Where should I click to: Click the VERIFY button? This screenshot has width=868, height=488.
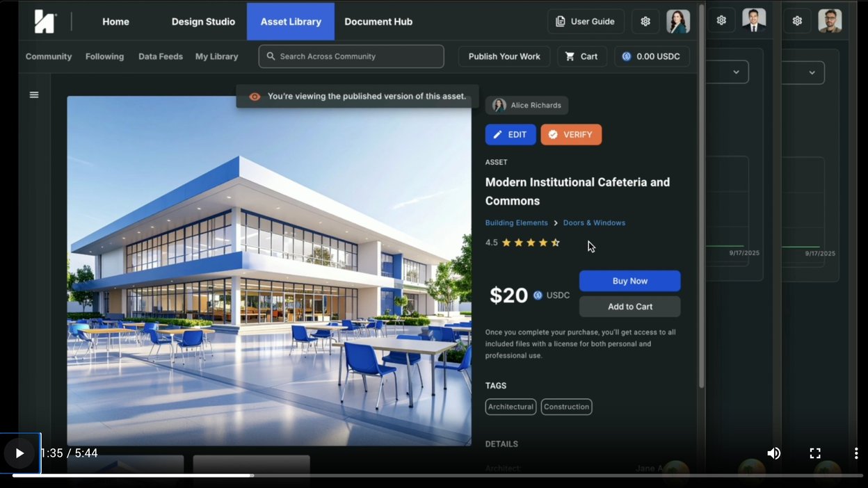[571, 135]
